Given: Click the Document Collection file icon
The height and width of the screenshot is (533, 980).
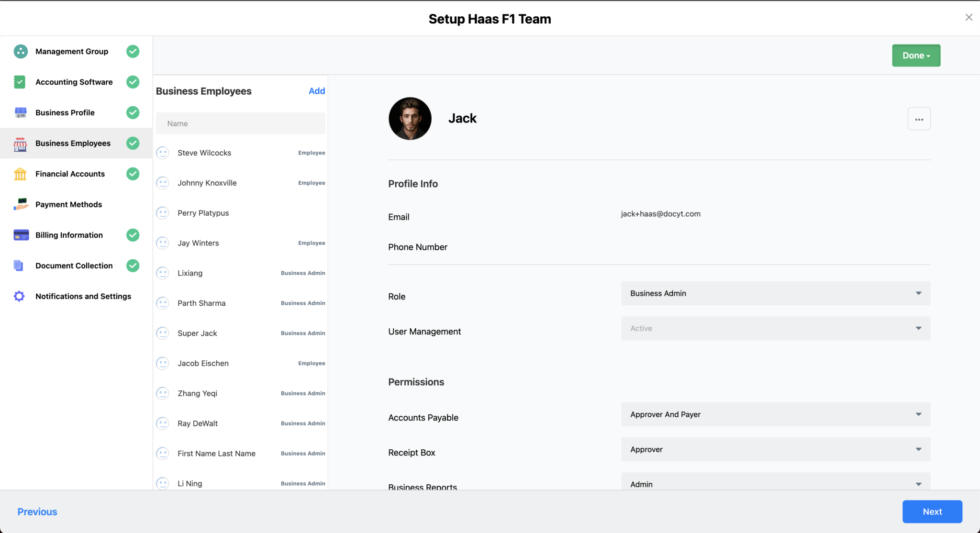Looking at the screenshot, I should tap(19, 266).
